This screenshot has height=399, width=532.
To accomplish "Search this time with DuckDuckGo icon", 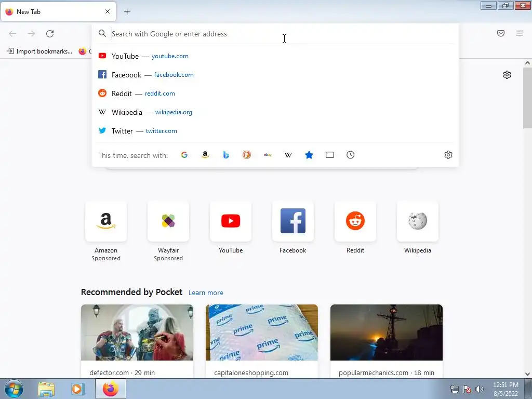I will pos(247,155).
